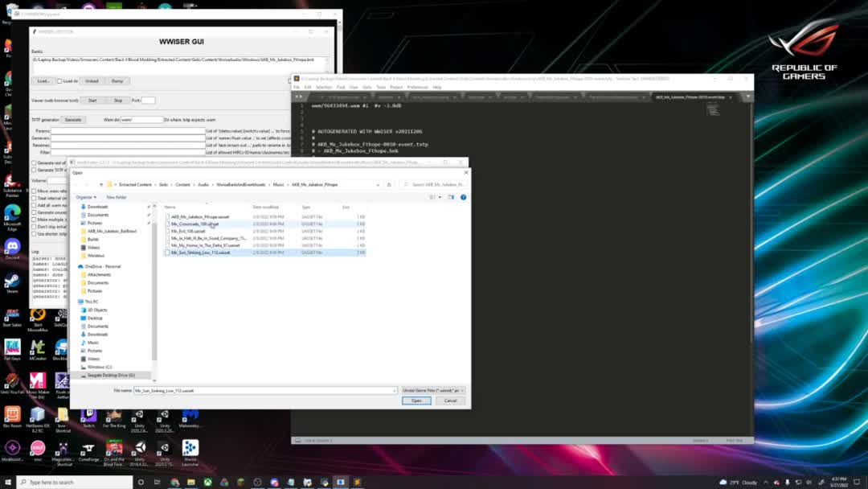Screen dimensions: 868x489
Task: Open the osu! desktop shortcut
Action: [38, 450]
